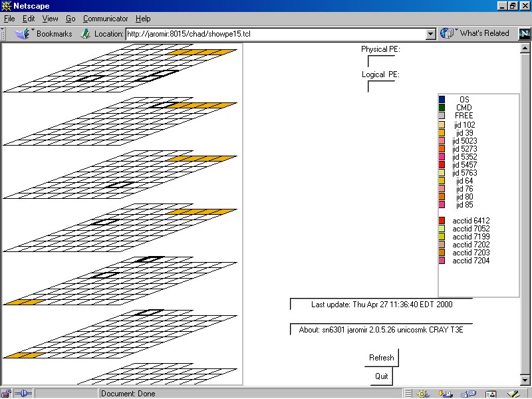
Task: Click the FREE gray swatch
Action: (442, 115)
